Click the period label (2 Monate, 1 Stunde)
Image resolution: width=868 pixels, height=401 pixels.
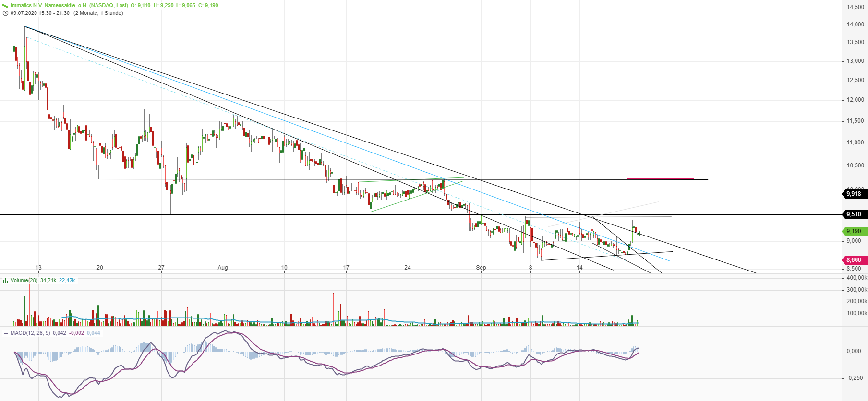point(98,13)
